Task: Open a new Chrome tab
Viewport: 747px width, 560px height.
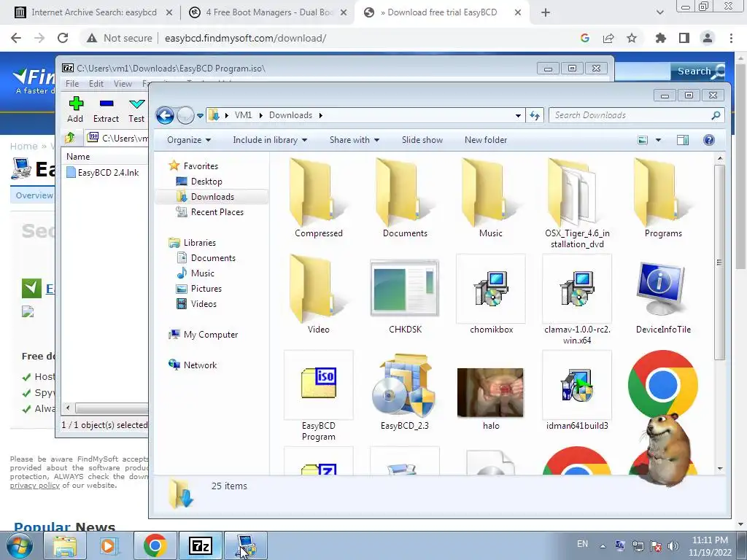Action: [x=546, y=12]
